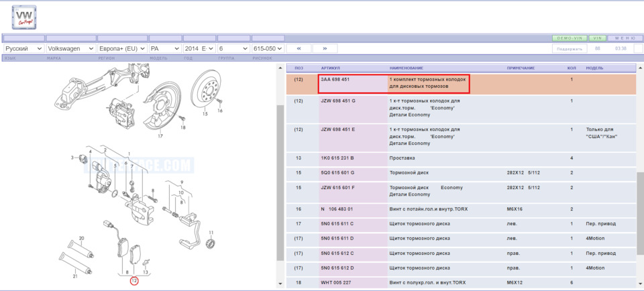Click the circled 12 callout in diagram

134,281
